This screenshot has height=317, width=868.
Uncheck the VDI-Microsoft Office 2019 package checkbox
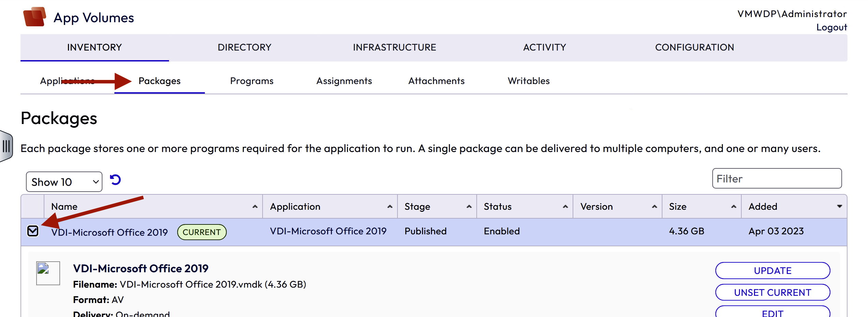click(x=33, y=231)
